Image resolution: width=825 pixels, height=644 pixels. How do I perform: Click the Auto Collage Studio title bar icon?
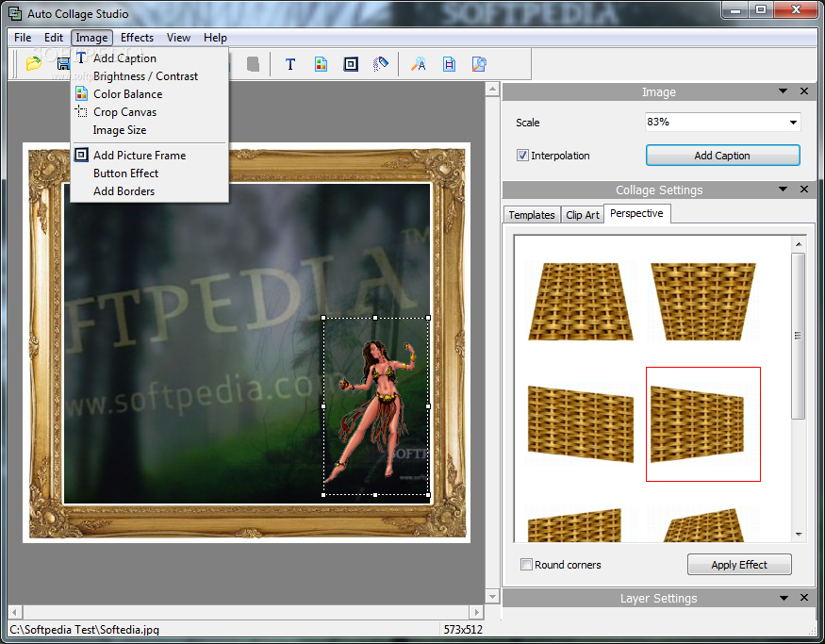click(x=15, y=13)
